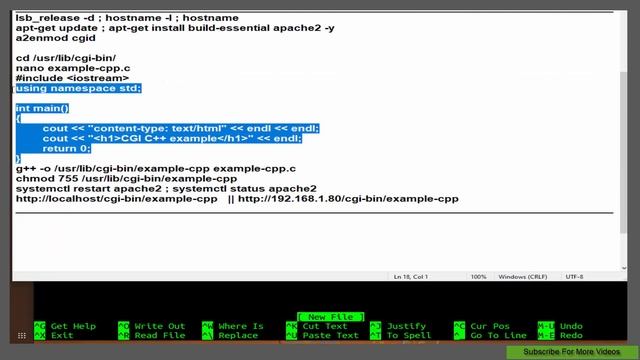Click nano's 'Get Help' shortcut
This screenshot has height=360, width=640.
coord(65,326)
